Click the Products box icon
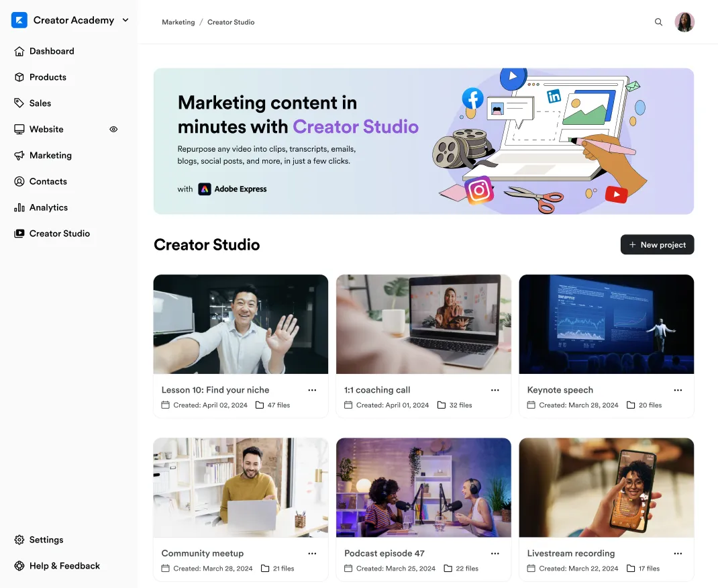The height and width of the screenshot is (588, 718). (19, 77)
